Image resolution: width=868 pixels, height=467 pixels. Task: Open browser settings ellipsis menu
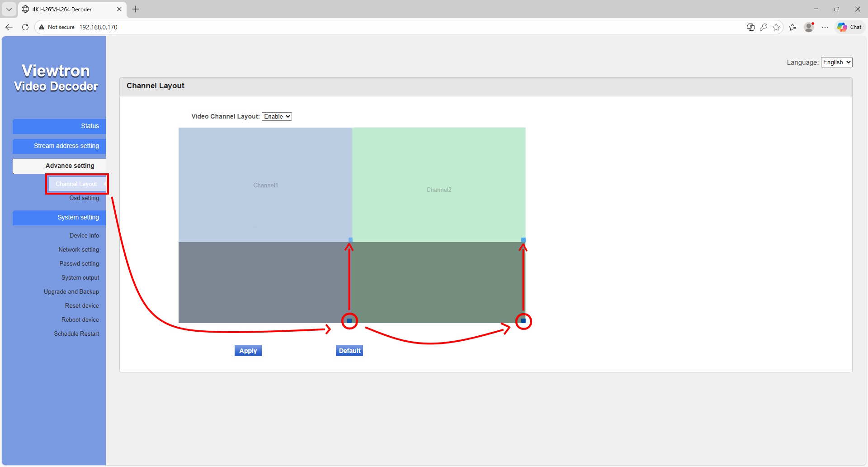click(825, 27)
